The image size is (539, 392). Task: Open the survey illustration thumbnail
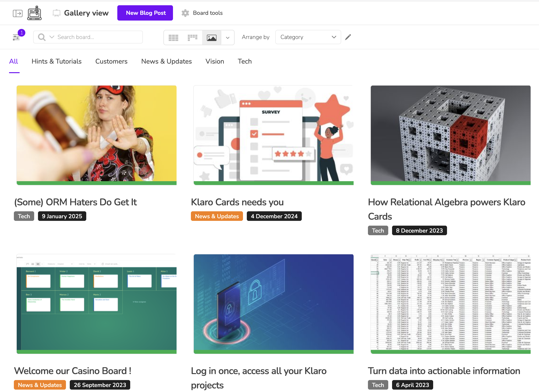click(x=274, y=135)
